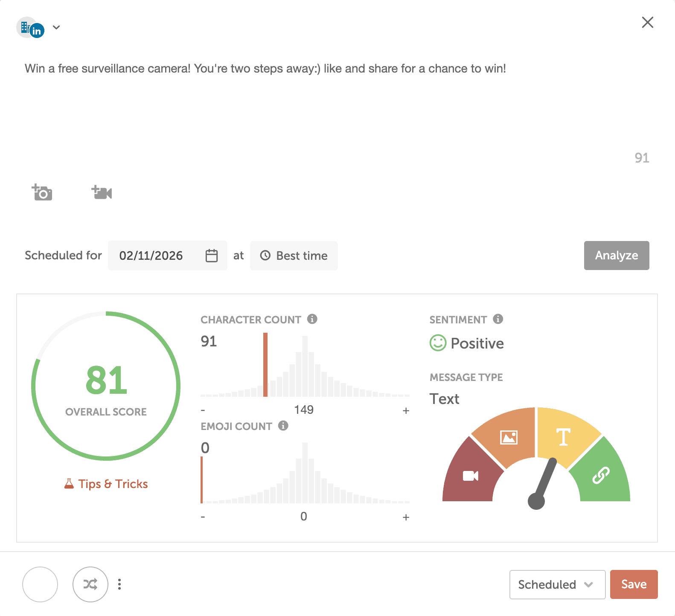Image resolution: width=675 pixels, height=616 pixels.
Task: Click the add photo camera icon
Action: (42, 192)
